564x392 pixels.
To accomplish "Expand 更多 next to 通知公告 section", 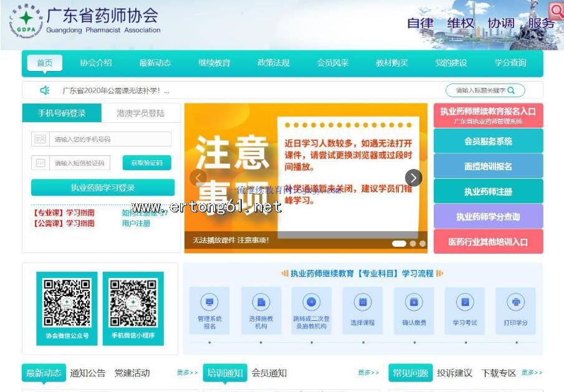I will pyautogui.click(x=187, y=373).
